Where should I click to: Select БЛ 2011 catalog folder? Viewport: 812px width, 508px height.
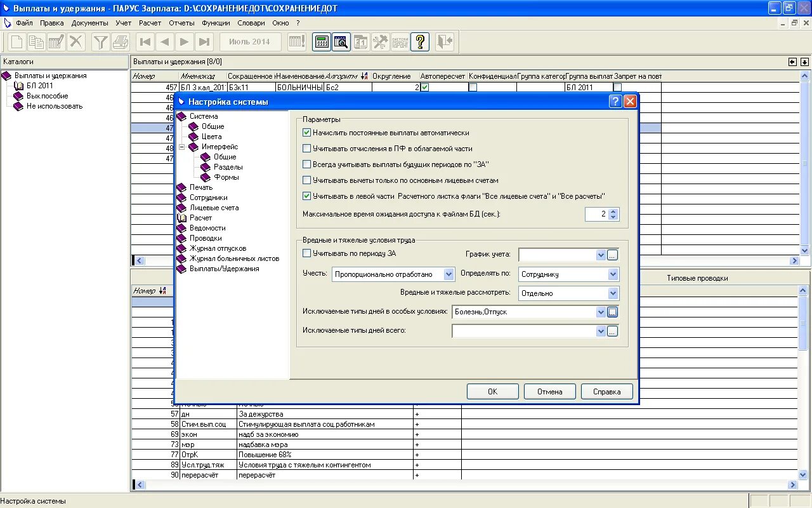39,86
